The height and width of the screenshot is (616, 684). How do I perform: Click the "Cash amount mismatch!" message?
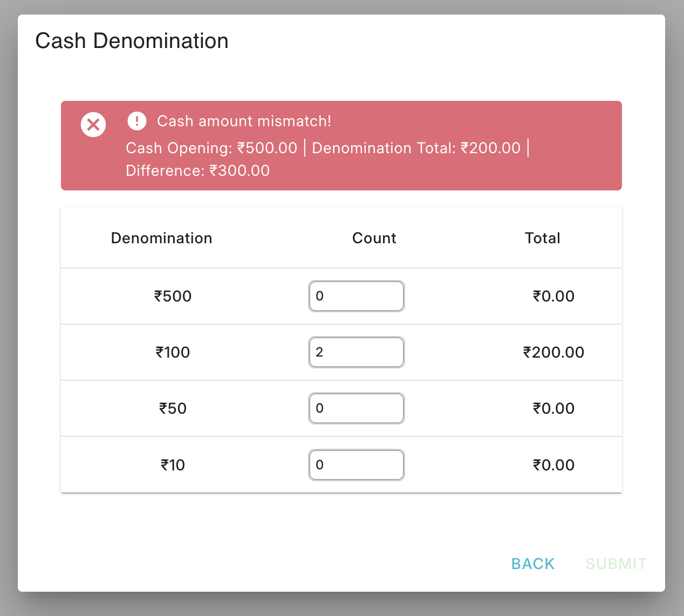click(244, 121)
